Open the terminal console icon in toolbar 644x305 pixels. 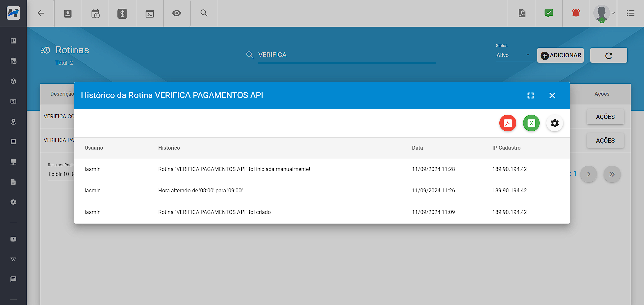point(150,14)
